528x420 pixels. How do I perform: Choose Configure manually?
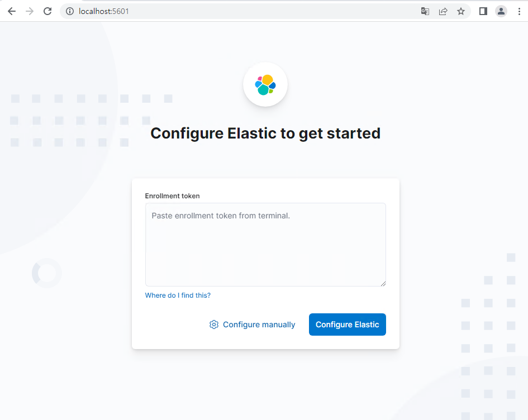click(x=252, y=324)
